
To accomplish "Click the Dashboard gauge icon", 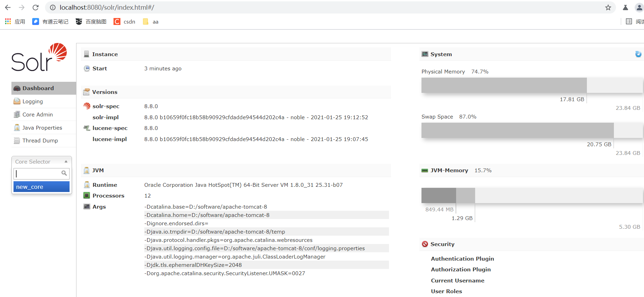I will 17,88.
